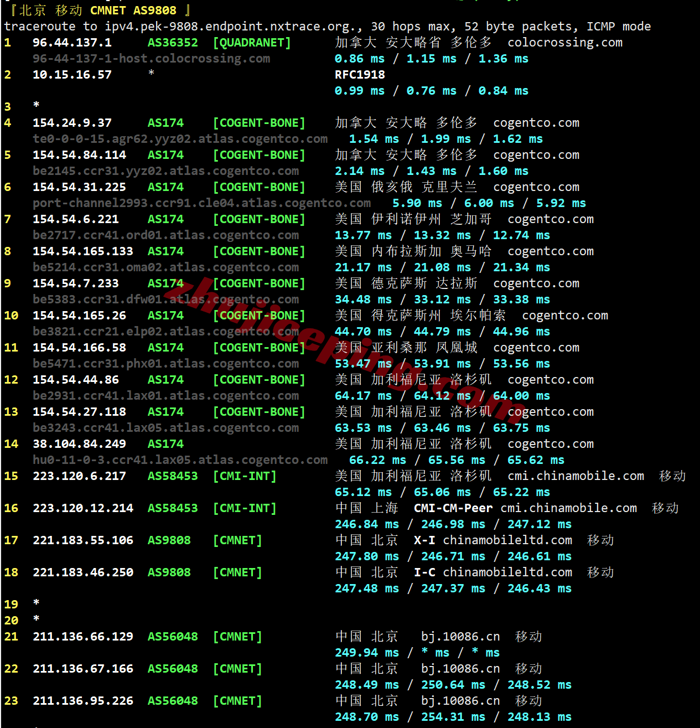Click IP 154.54.7.233 on hop 9

coord(76,283)
